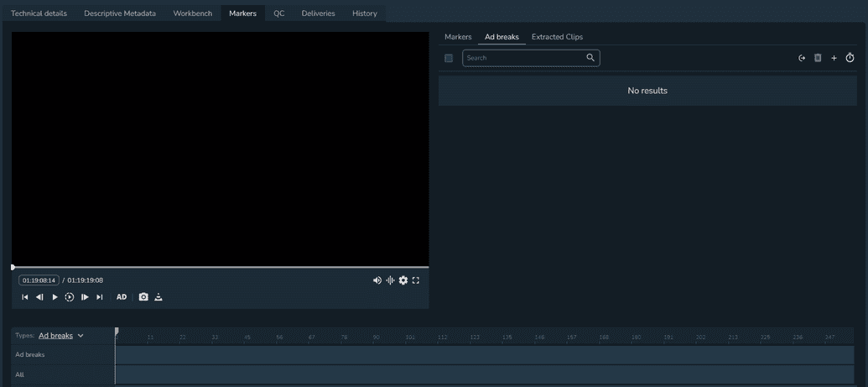
Task: Select the Markers tab in the top tab bar
Action: (x=243, y=13)
